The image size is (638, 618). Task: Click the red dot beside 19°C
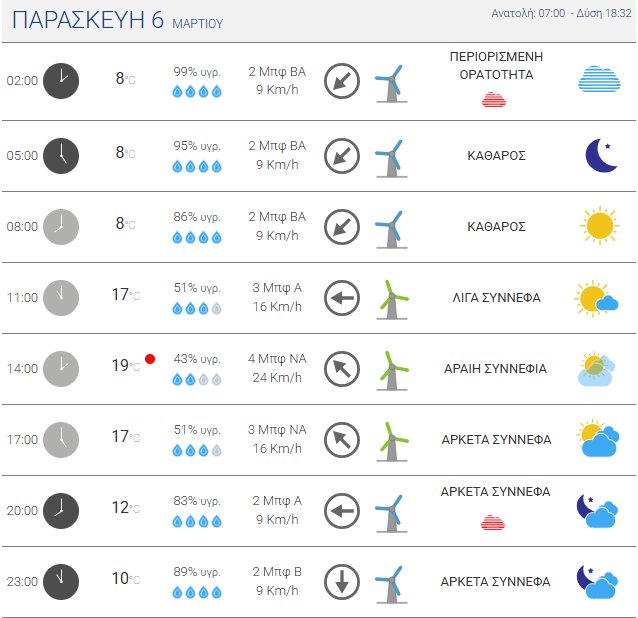click(150, 358)
